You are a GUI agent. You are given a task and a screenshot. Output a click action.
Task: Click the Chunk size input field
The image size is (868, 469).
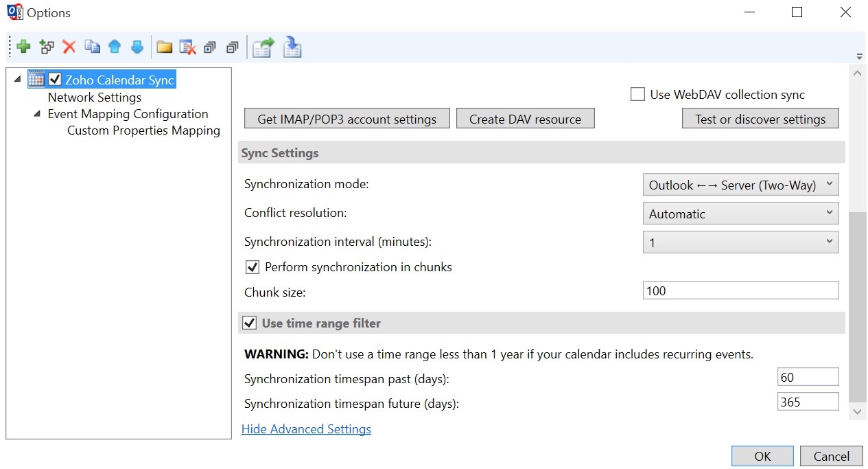coord(740,290)
